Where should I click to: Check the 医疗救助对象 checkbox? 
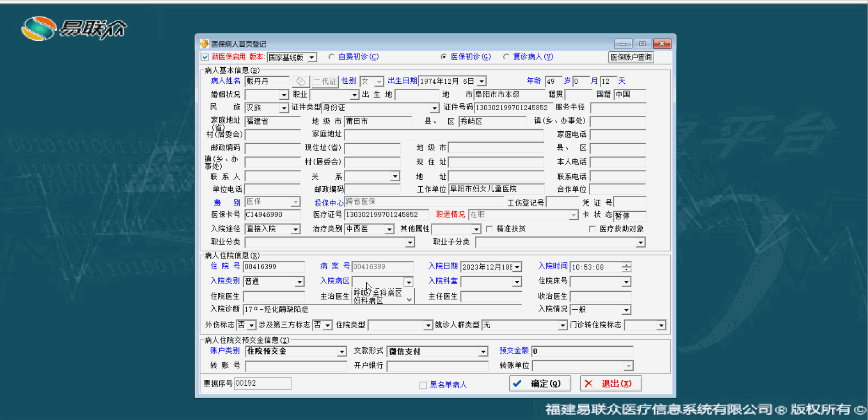[x=592, y=229]
